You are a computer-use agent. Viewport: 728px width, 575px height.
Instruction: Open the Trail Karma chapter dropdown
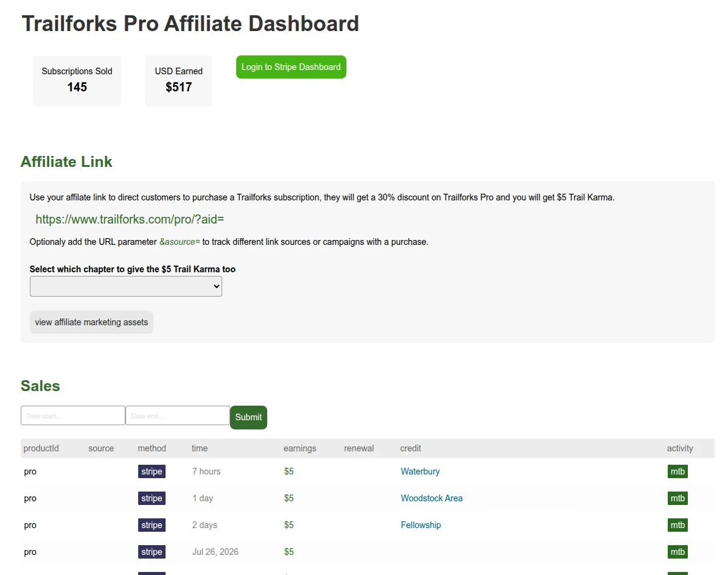coord(126,286)
